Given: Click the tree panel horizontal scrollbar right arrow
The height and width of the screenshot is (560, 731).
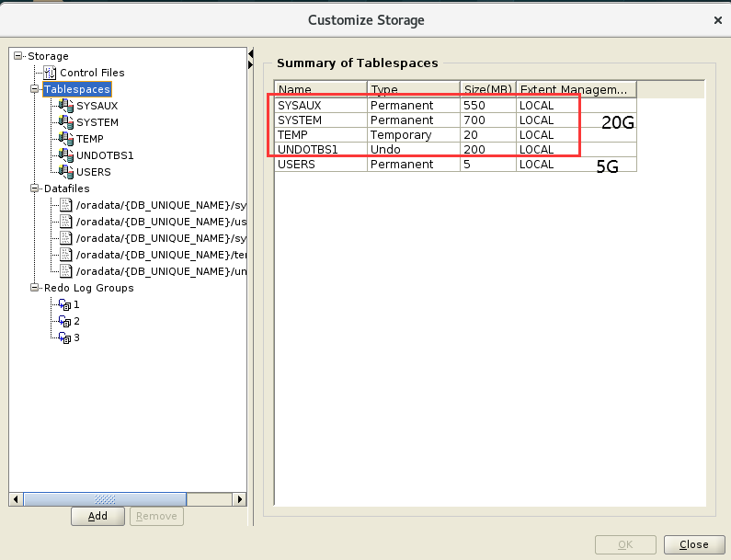Looking at the screenshot, I should pyautogui.click(x=240, y=499).
